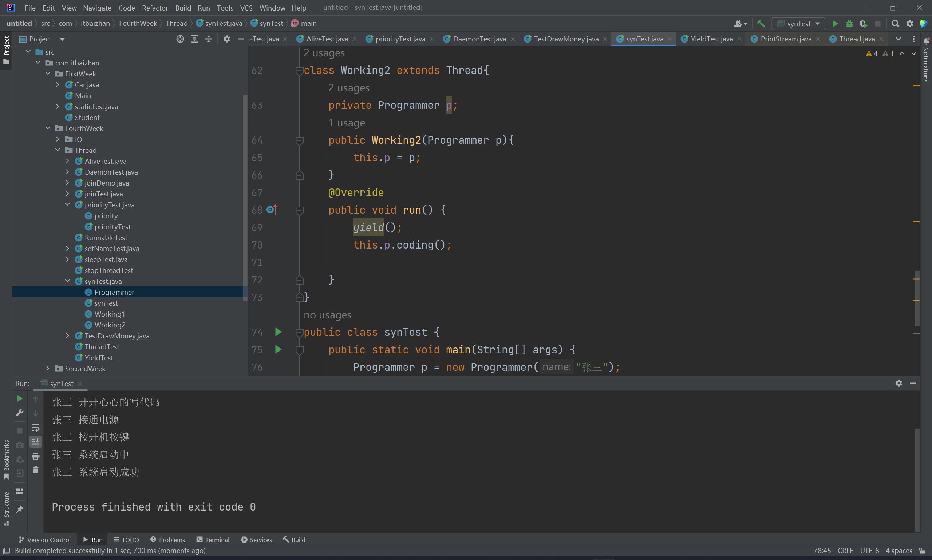This screenshot has width=932, height=560.
Task: Open IDE settings gear in top toolbar
Action: tap(910, 24)
